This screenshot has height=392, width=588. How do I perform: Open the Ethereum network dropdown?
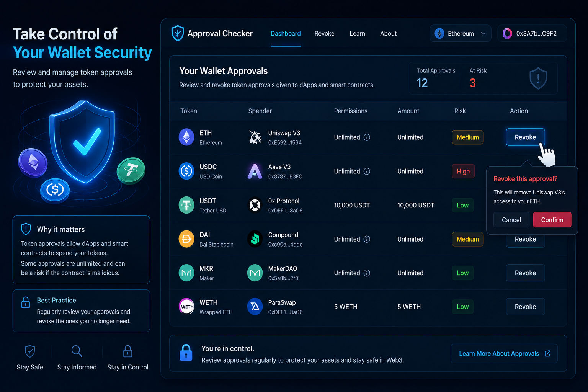(x=460, y=33)
